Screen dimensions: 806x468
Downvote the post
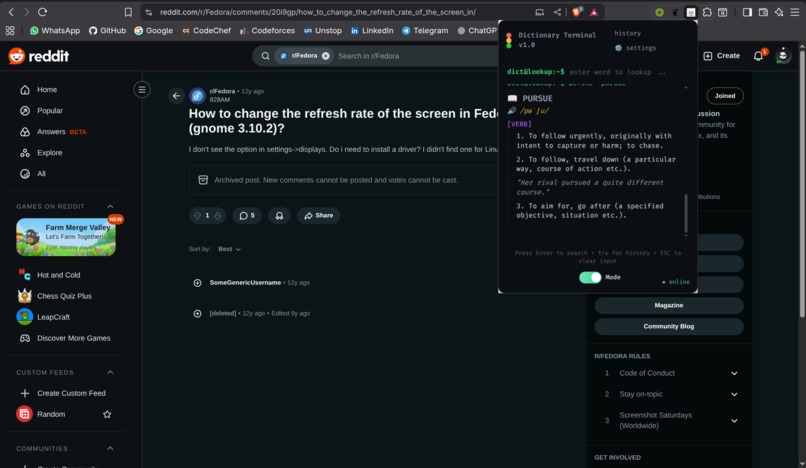[218, 215]
